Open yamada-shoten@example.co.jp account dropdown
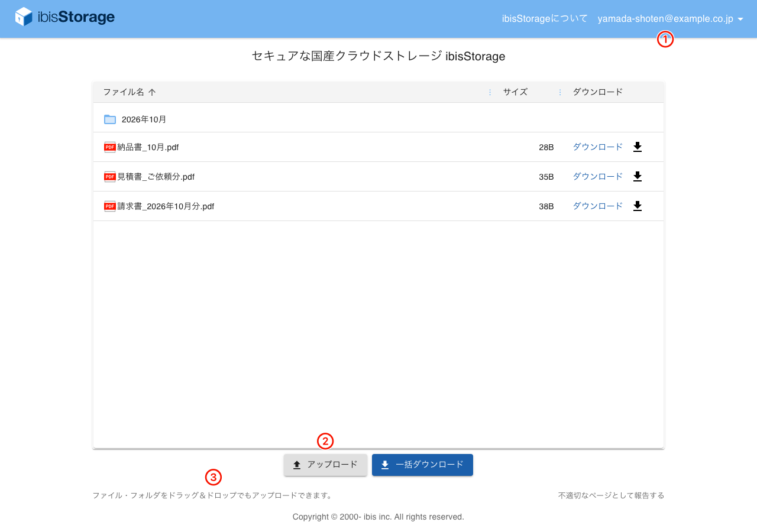The width and height of the screenshot is (757, 532). pos(670,19)
